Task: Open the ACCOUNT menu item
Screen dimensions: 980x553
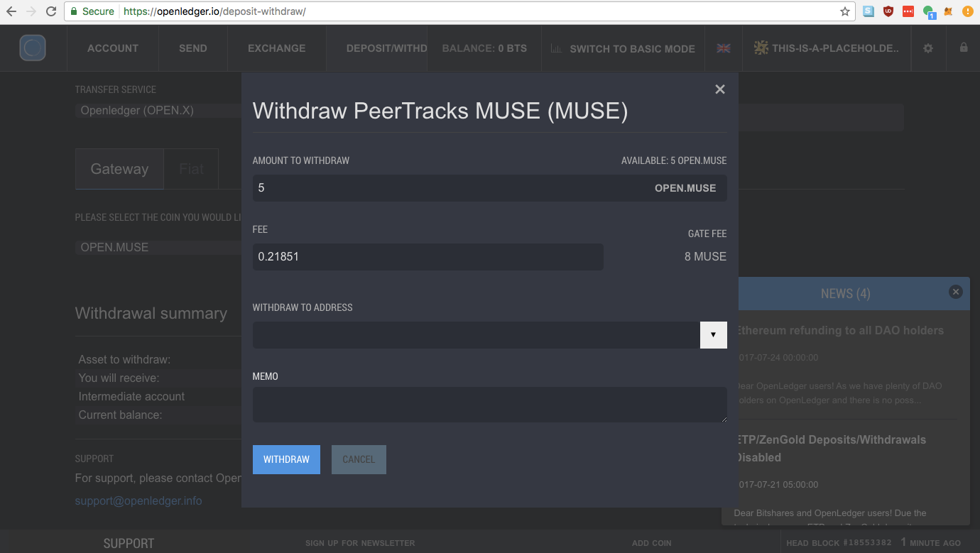Action: (x=113, y=48)
